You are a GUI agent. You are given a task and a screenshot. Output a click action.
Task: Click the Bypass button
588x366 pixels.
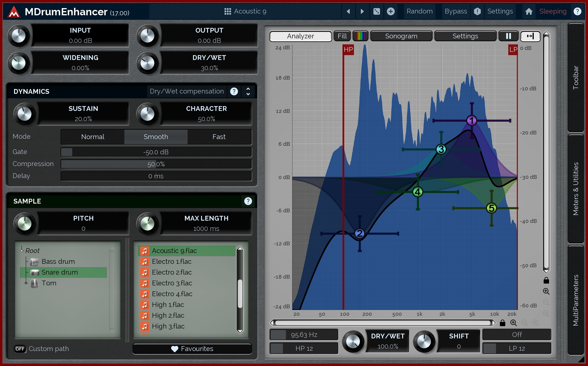pyautogui.click(x=456, y=11)
